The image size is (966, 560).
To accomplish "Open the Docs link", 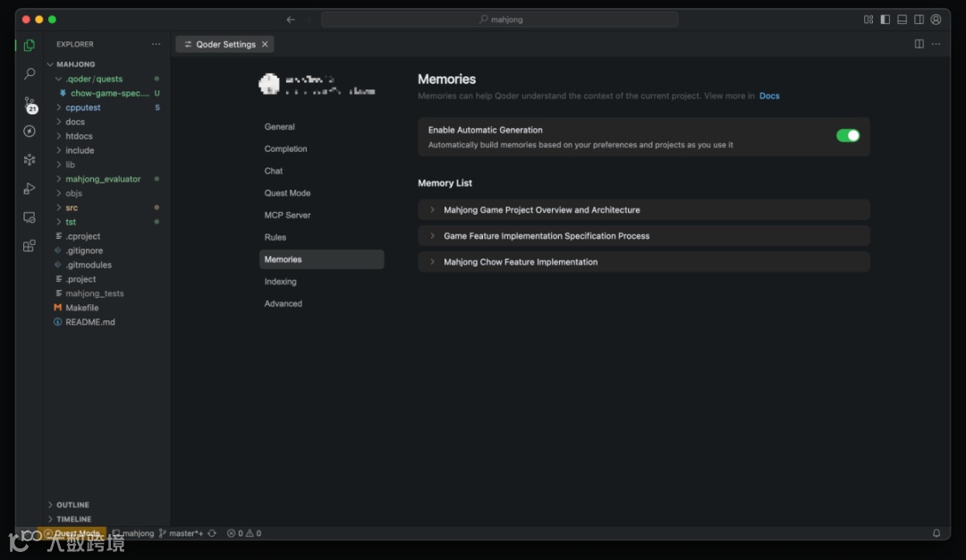I will click(769, 96).
